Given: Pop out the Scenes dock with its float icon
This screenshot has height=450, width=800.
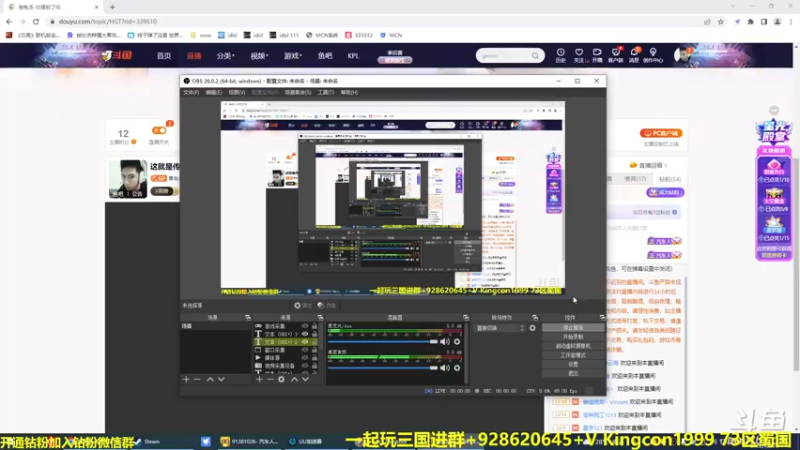Looking at the screenshot, I should point(248,317).
